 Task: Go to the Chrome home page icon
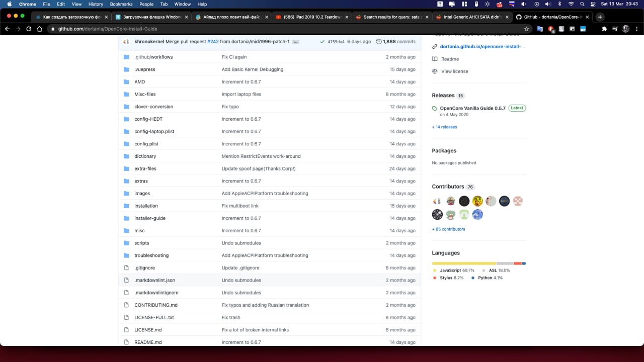40,29
